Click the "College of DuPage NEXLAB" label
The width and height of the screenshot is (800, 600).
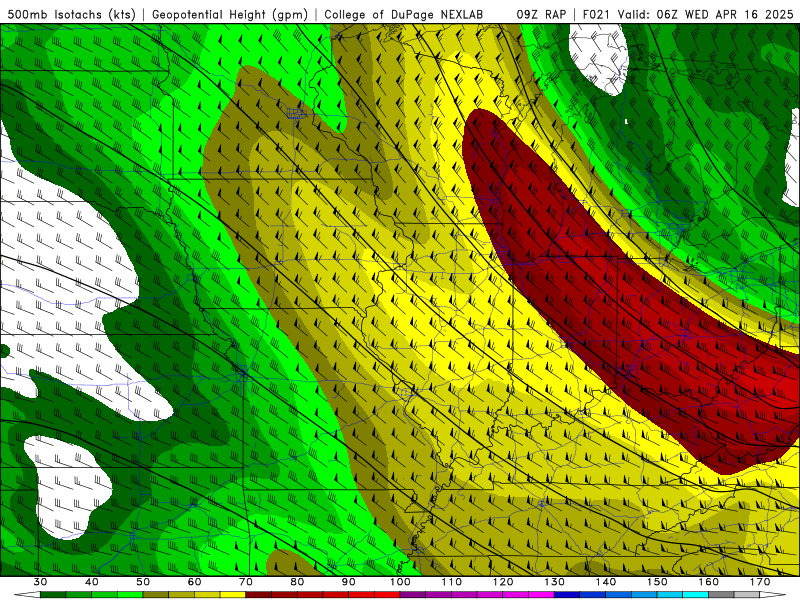403,14
